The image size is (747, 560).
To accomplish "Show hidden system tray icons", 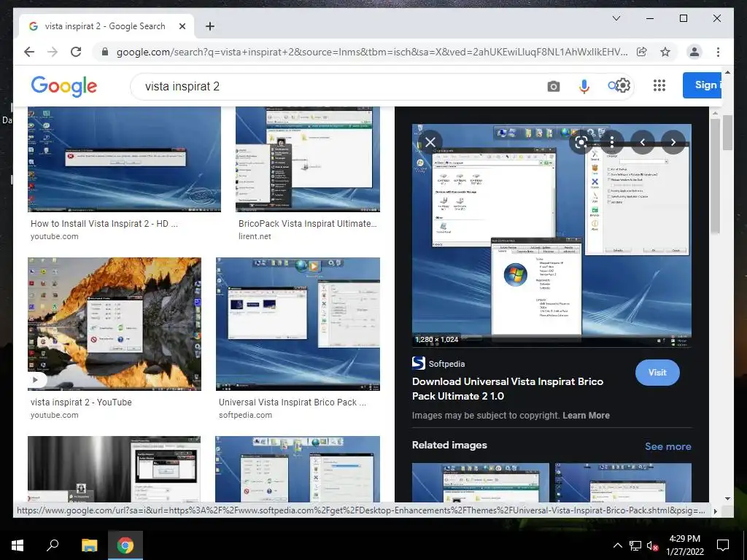I will pos(617,545).
